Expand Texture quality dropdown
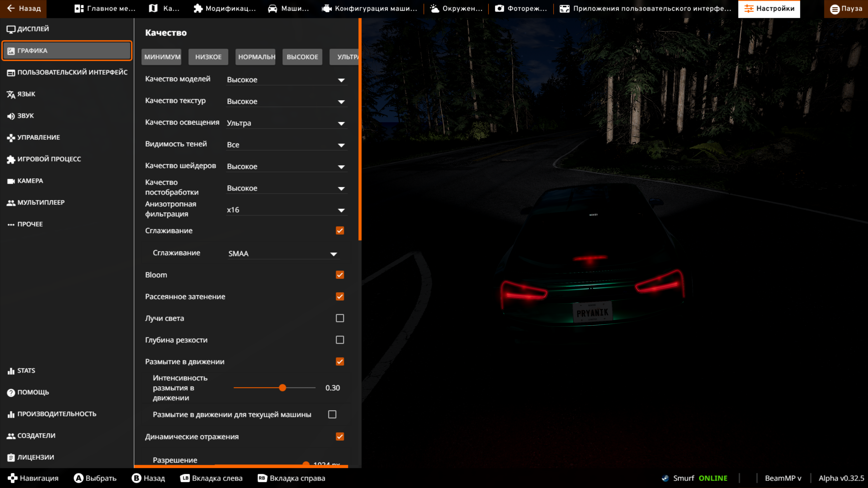 click(x=341, y=102)
